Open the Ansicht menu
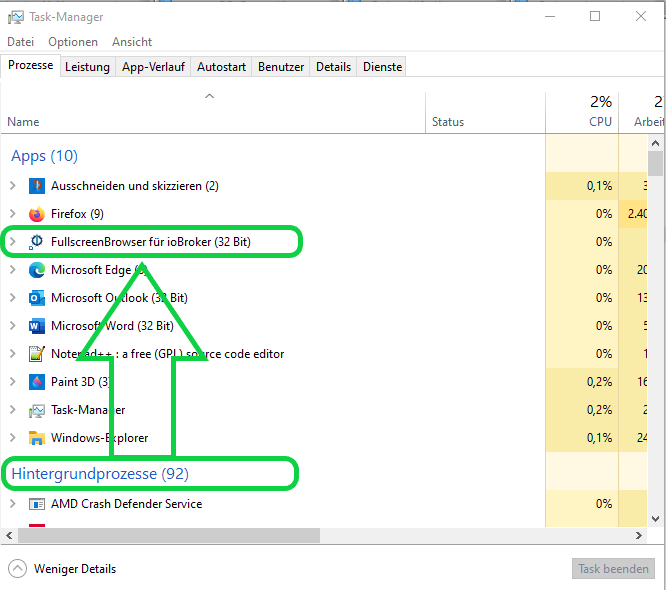Viewport: 666px width, 590px height. pyautogui.click(x=132, y=42)
